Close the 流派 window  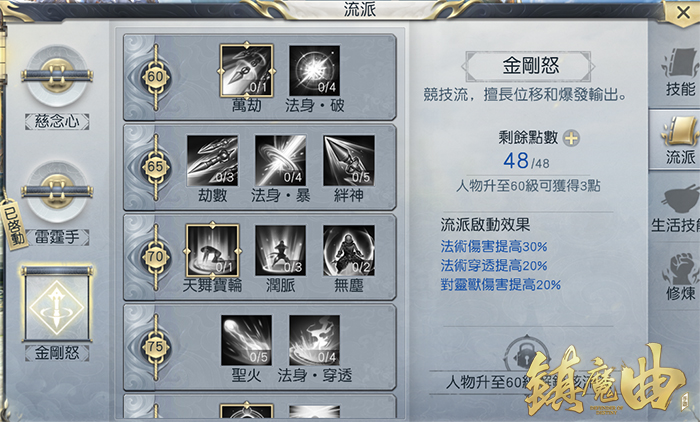click(x=683, y=13)
